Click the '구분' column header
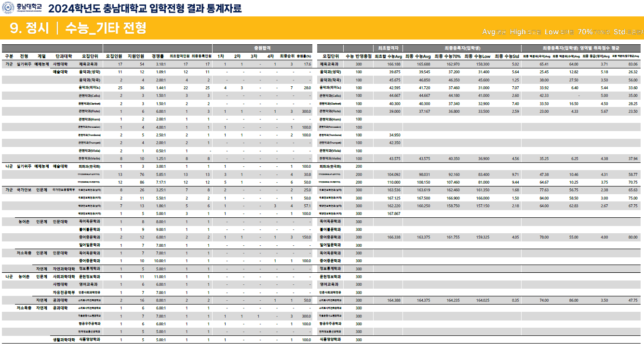Viewport: 644px width, 346px height. 9,56
